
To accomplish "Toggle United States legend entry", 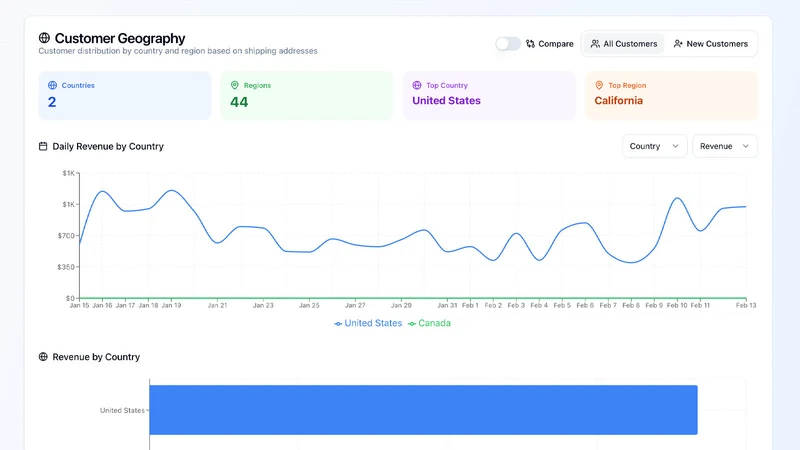I will pyautogui.click(x=368, y=323).
